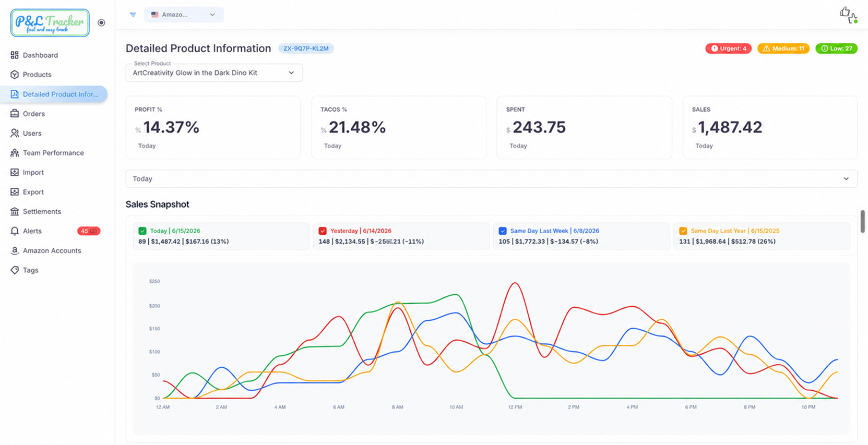Click the 6 PM axis label on chart

[x=691, y=407]
